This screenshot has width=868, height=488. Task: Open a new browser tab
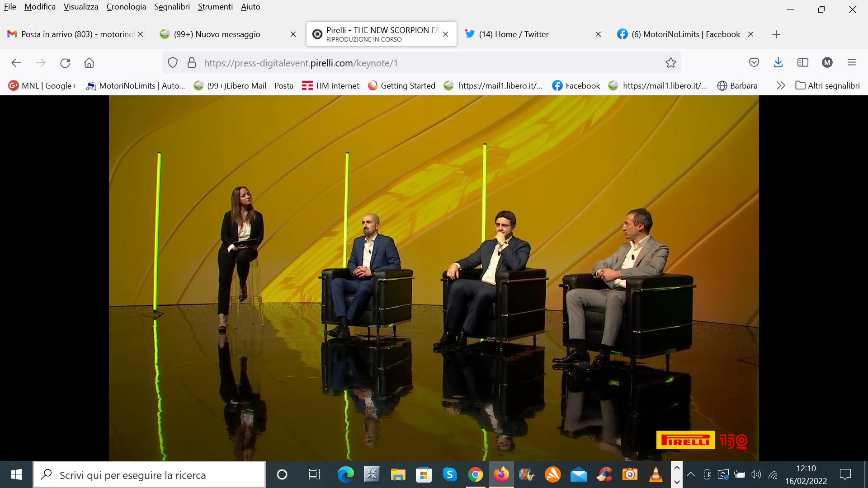point(776,34)
